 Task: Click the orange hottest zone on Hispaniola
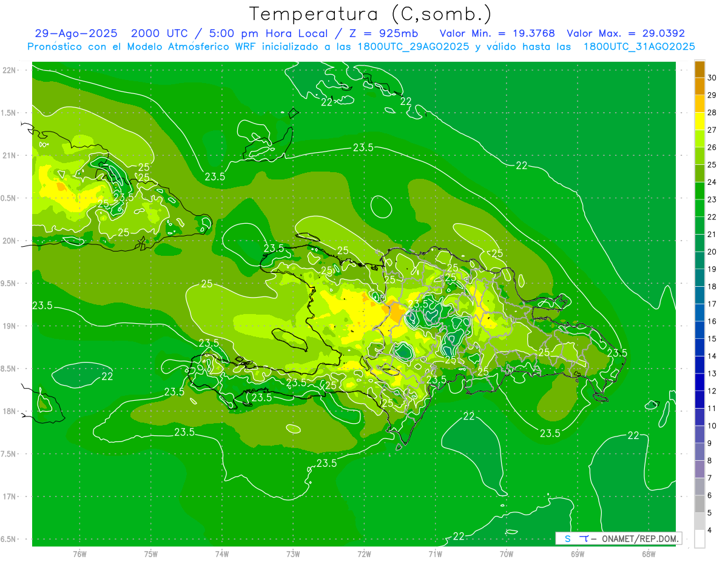(396, 312)
